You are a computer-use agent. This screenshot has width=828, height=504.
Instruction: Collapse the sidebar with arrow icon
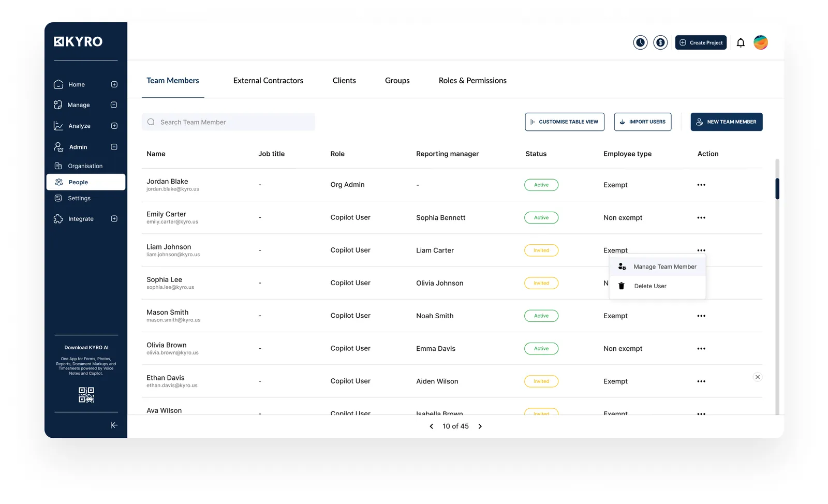tap(114, 425)
